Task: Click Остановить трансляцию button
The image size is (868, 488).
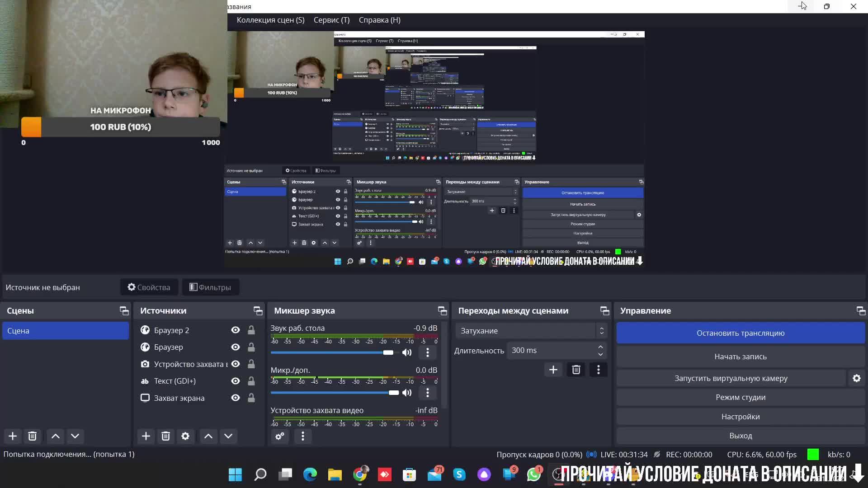Action: click(x=740, y=333)
